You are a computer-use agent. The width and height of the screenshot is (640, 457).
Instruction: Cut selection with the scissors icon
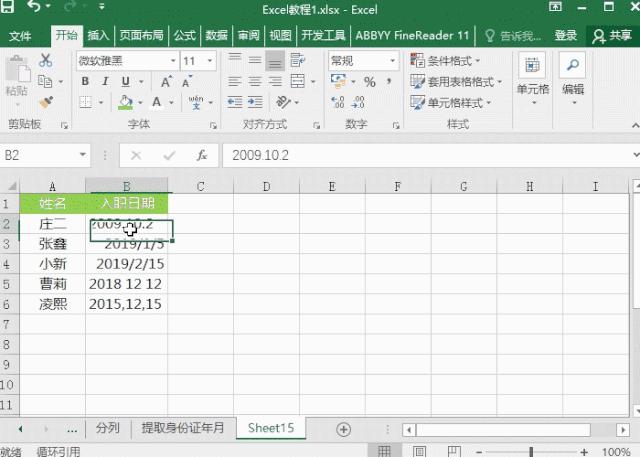(x=45, y=60)
